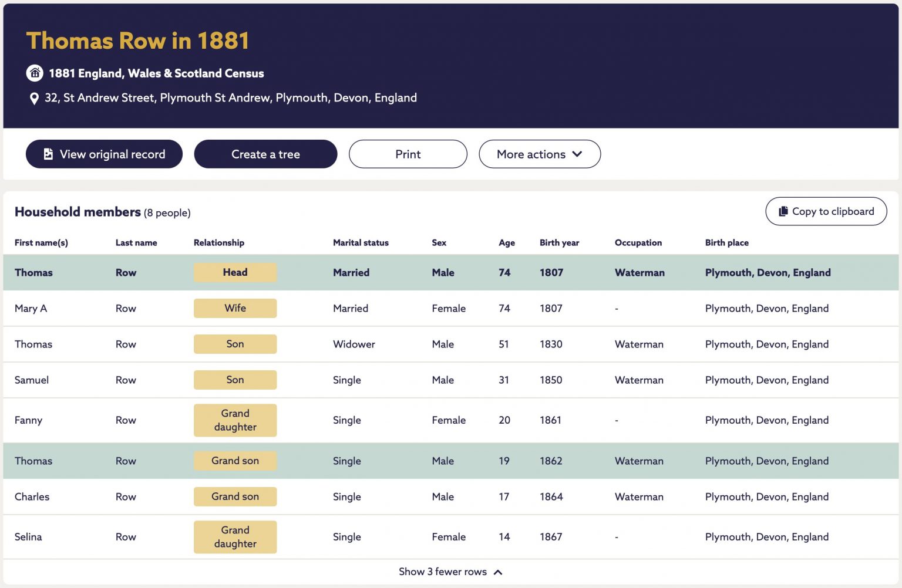The height and width of the screenshot is (588, 902).
Task: Select Selina first name
Action: pos(28,537)
